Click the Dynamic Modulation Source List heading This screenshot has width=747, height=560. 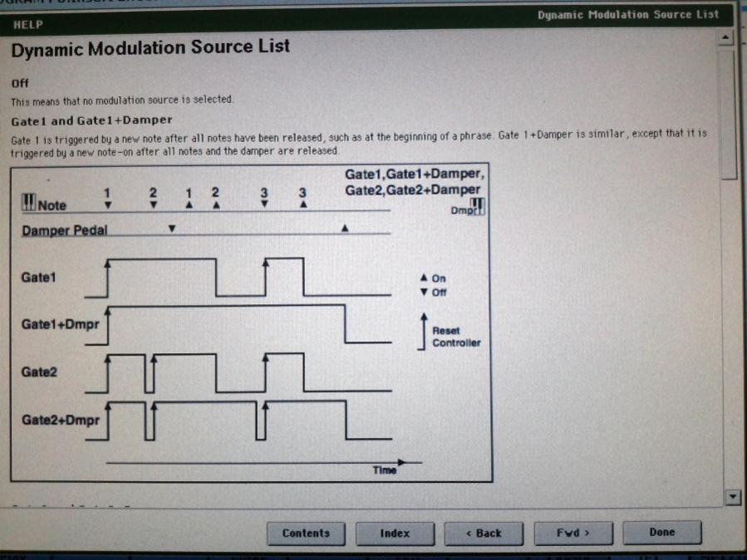point(150,47)
